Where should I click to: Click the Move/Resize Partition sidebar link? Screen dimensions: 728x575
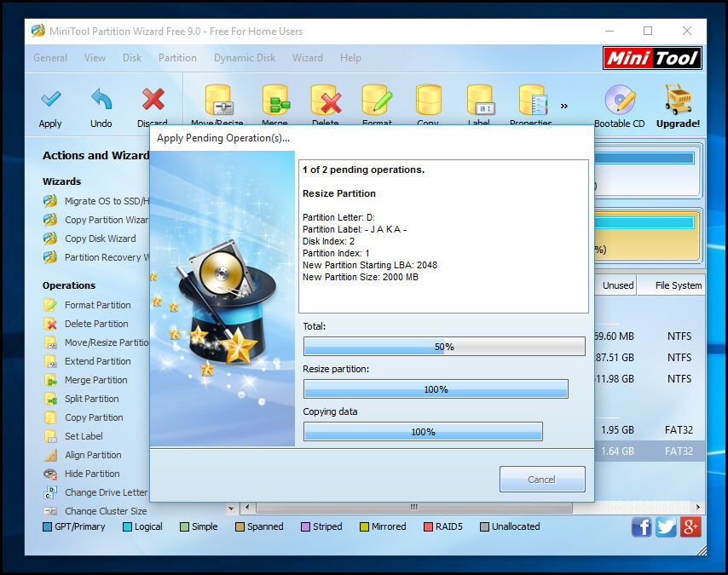(107, 342)
